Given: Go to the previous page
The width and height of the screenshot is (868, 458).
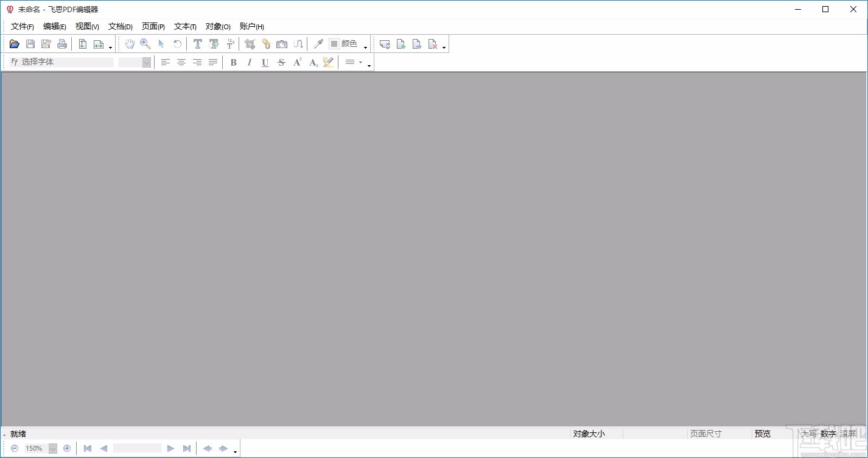Looking at the screenshot, I should (103, 448).
